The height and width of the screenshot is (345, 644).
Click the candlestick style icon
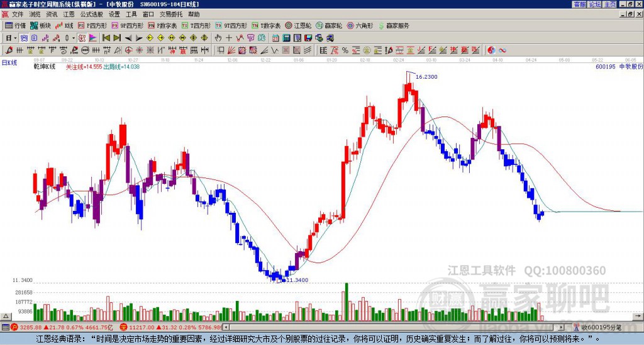point(67,38)
